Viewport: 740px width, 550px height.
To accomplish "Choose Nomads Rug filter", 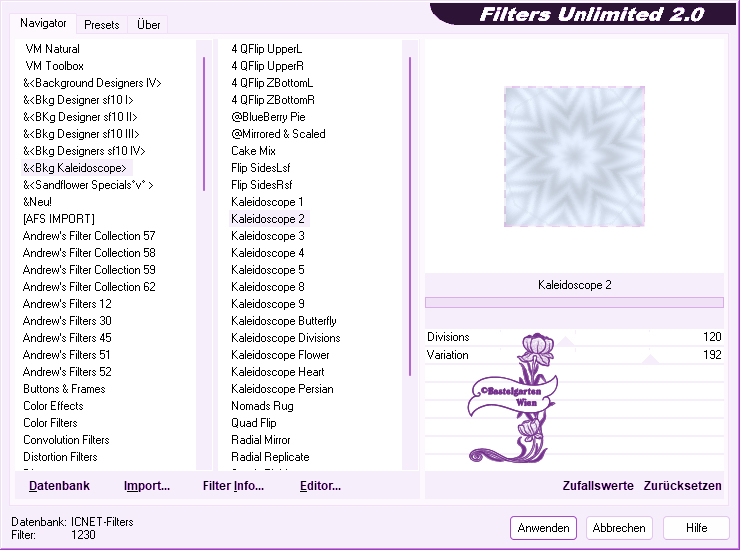I will pyautogui.click(x=262, y=406).
